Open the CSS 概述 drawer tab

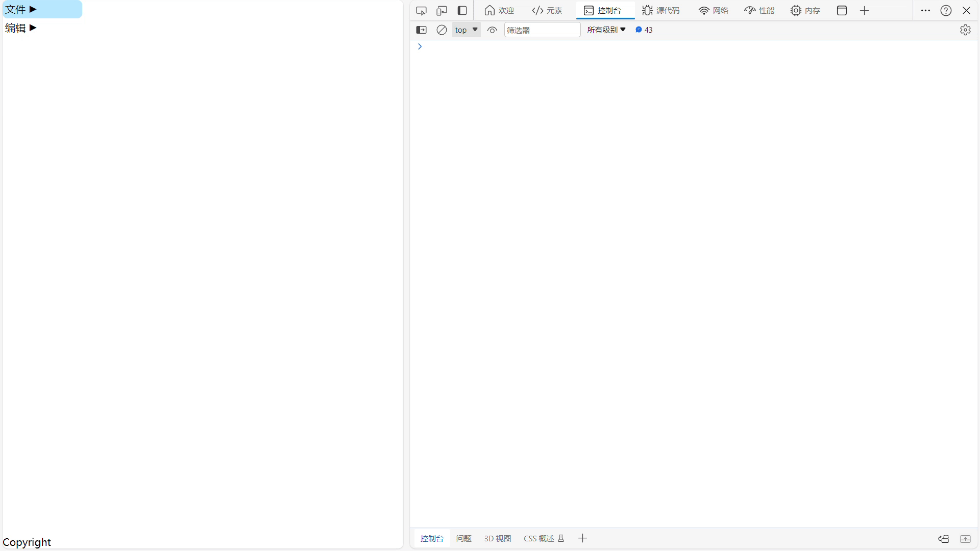pos(544,539)
